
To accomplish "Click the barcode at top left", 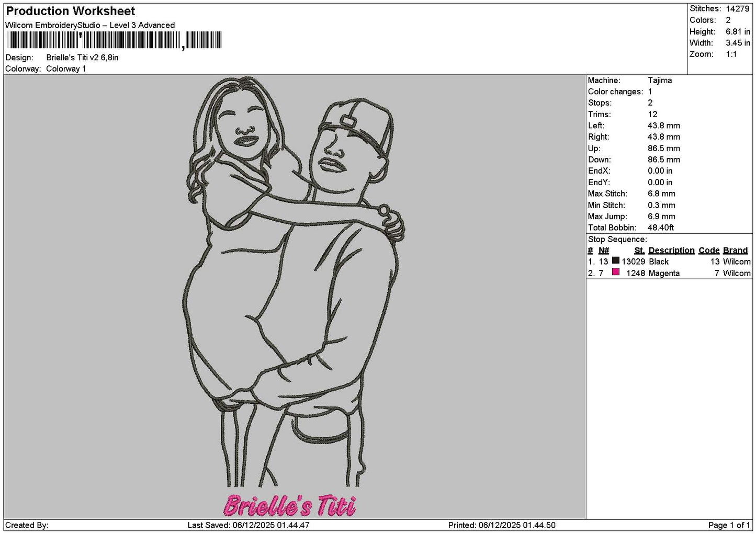I will tap(114, 40).
